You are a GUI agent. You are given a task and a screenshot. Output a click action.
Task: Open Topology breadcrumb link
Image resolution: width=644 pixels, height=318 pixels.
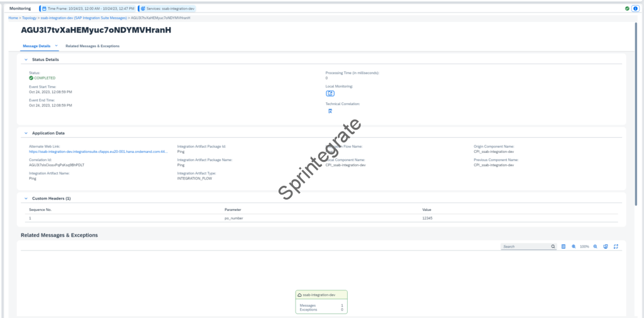coord(29,18)
